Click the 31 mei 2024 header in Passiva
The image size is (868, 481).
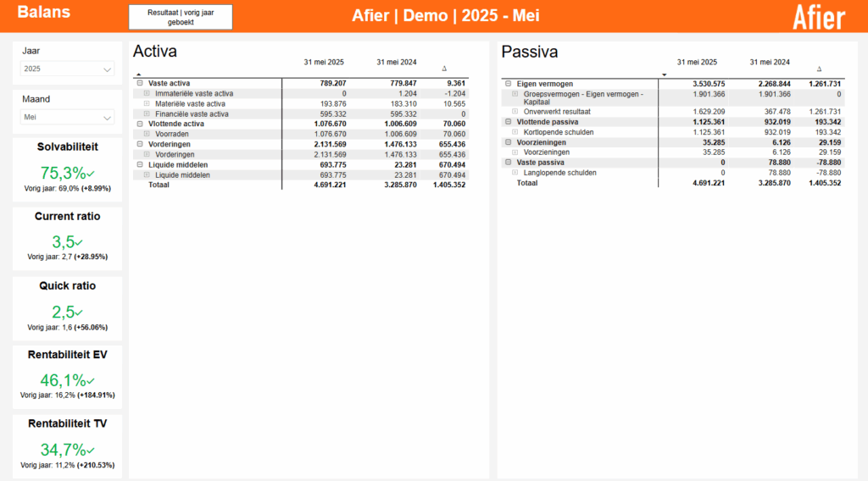click(x=769, y=62)
